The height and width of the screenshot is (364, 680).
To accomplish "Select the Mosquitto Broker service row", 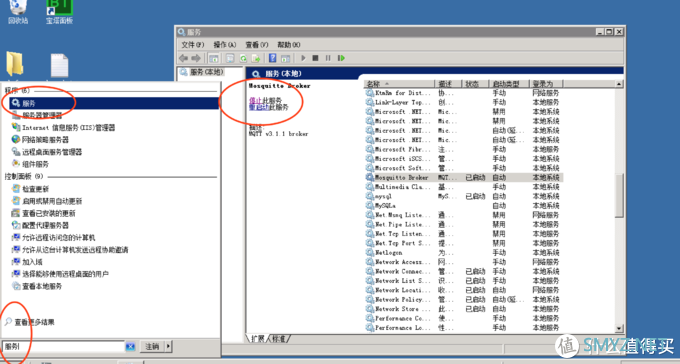I will [464, 177].
